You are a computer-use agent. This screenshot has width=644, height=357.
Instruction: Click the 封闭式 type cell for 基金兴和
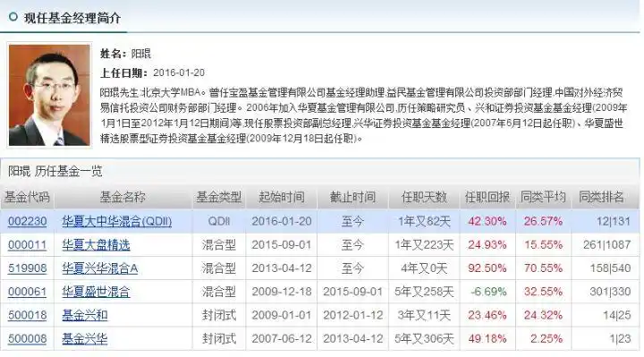coord(218,315)
